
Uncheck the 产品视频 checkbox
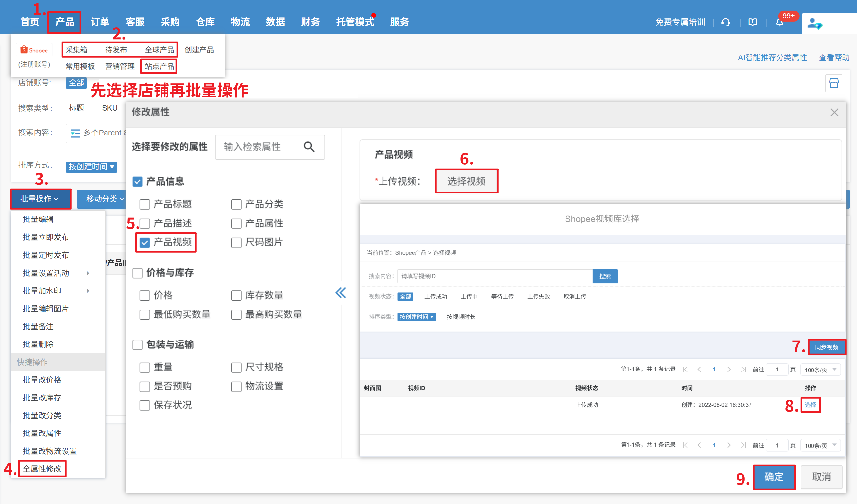click(x=145, y=242)
